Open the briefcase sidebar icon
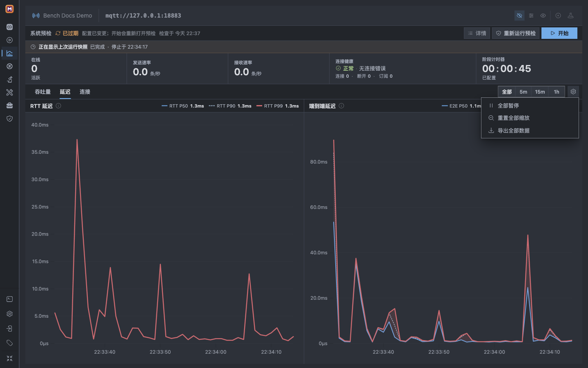 [x=9, y=105]
